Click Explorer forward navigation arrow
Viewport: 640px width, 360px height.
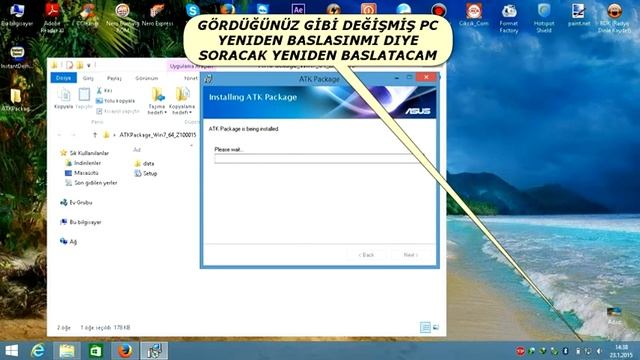[74, 135]
